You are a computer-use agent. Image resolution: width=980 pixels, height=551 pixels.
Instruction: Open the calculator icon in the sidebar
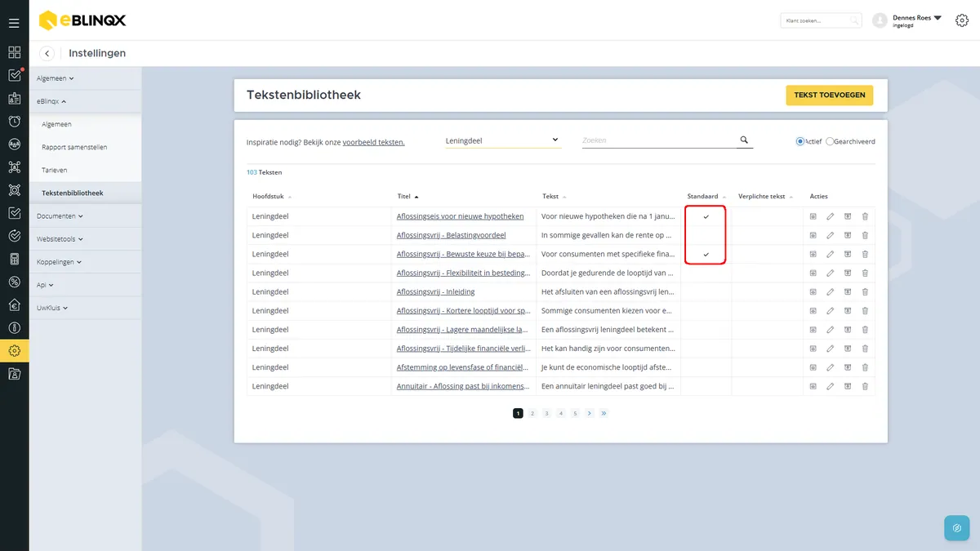click(14, 259)
